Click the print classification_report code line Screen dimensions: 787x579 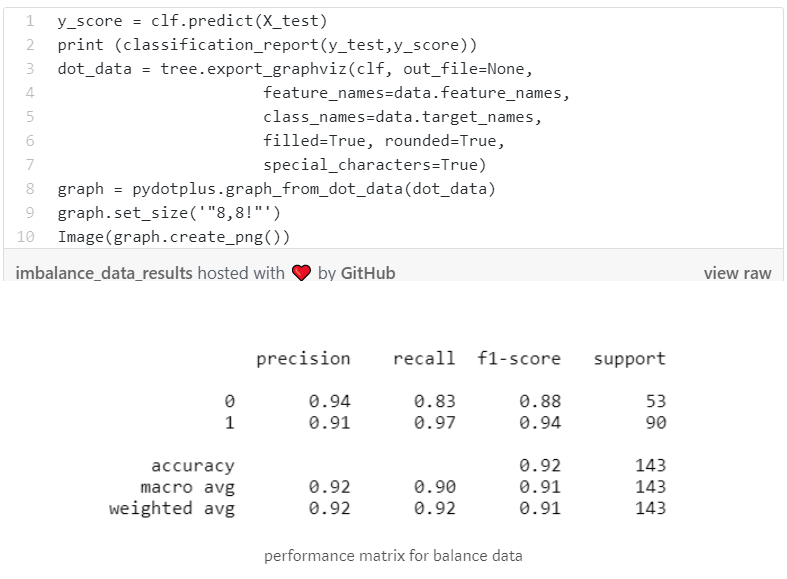[267, 45]
